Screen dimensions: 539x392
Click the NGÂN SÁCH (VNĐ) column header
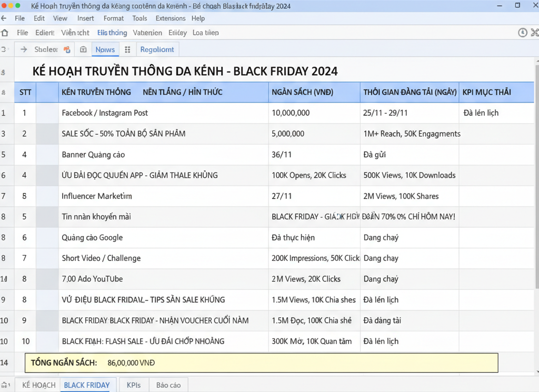(x=302, y=92)
